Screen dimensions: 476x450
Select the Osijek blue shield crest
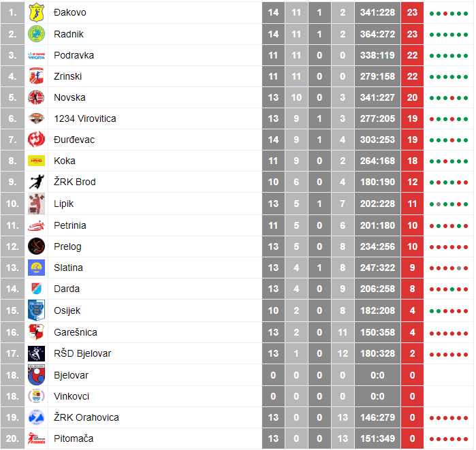click(36, 310)
